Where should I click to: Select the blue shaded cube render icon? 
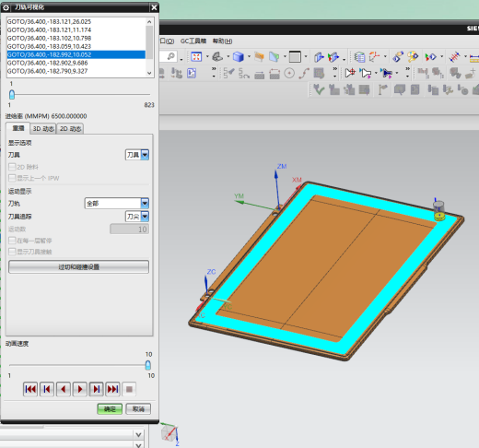[x=238, y=57]
